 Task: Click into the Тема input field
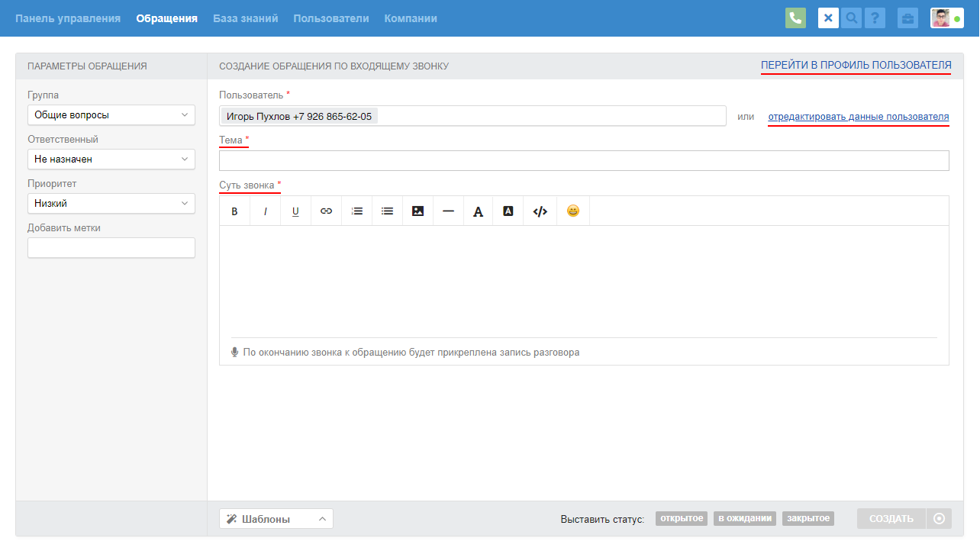tap(584, 161)
